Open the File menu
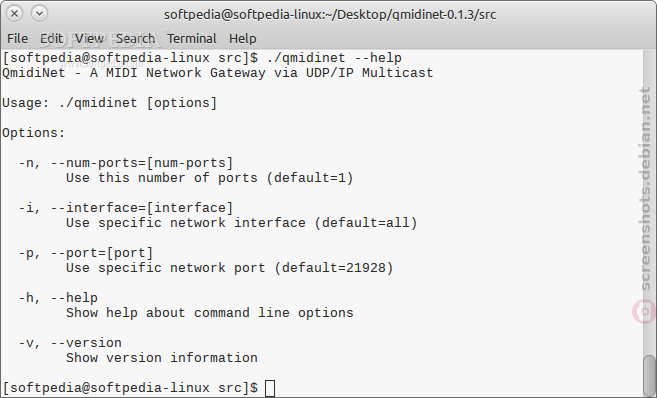Image resolution: width=657 pixels, height=398 pixels. [x=17, y=39]
